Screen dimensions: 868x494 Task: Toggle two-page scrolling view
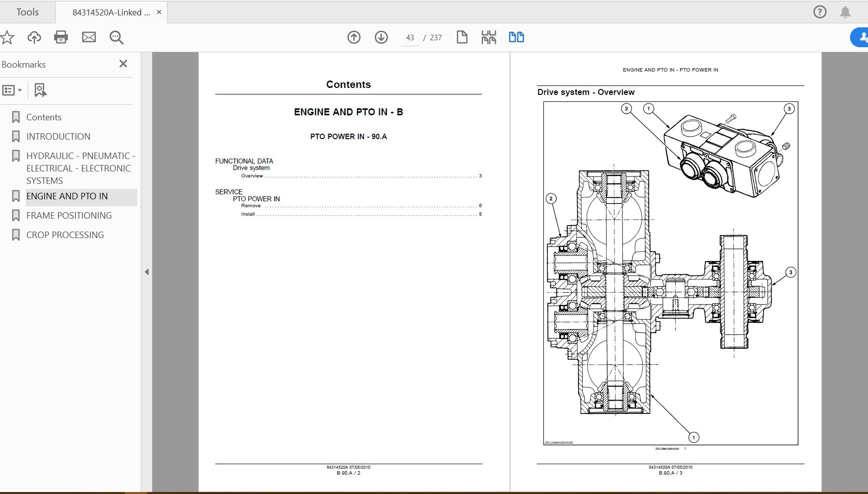click(x=516, y=37)
